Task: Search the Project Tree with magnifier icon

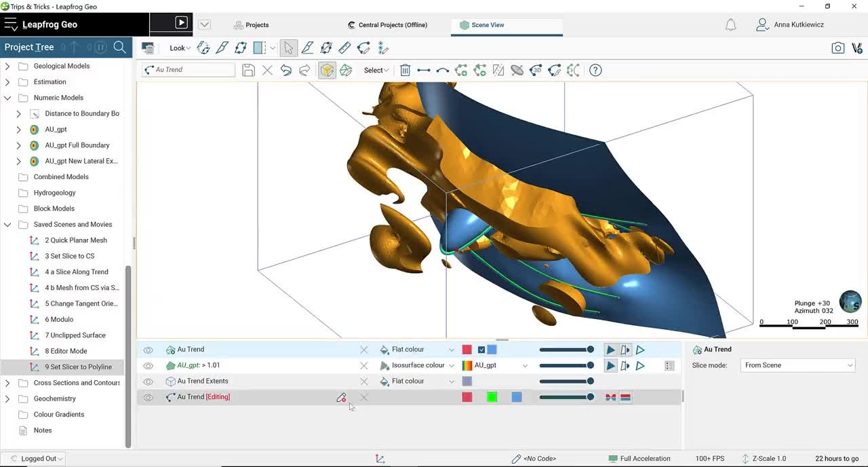Action: (x=120, y=47)
